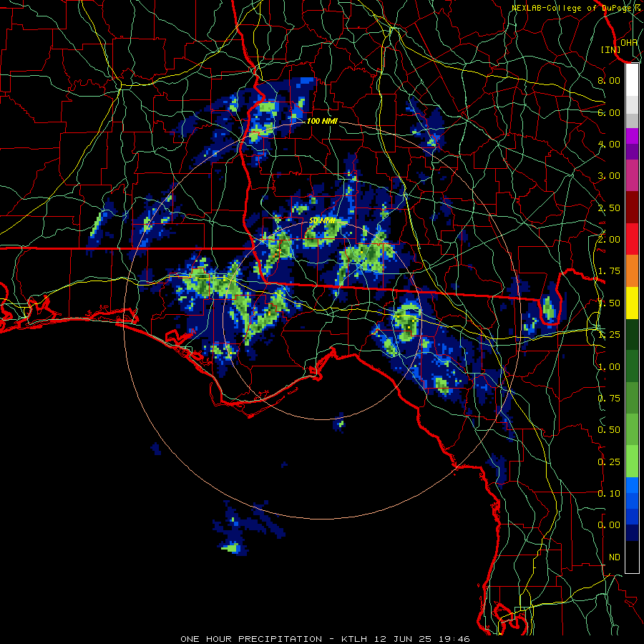
Task: Select the black ND swatch at scale bottom
Action: pos(632,557)
